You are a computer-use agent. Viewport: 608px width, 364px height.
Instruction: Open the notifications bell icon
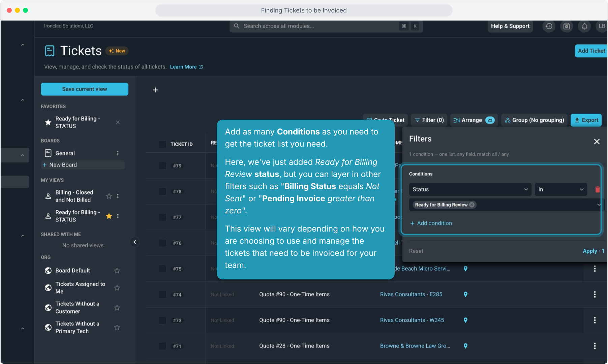(x=584, y=26)
